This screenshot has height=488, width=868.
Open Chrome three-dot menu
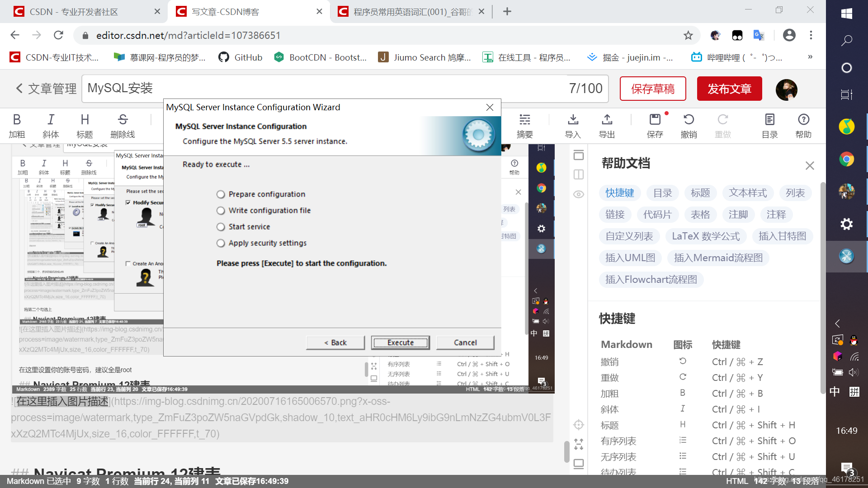click(x=811, y=35)
